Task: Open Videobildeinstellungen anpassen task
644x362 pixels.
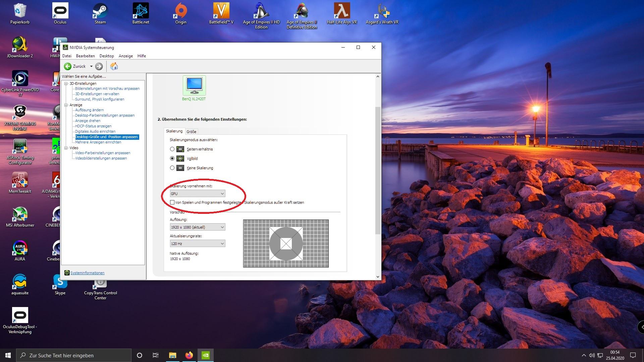Action: (x=101, y=158)
